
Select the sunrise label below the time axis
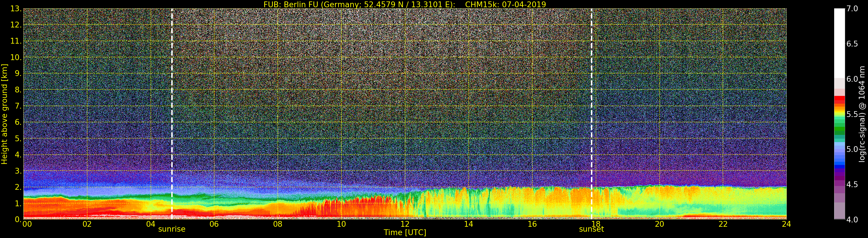tap(172, 229)
